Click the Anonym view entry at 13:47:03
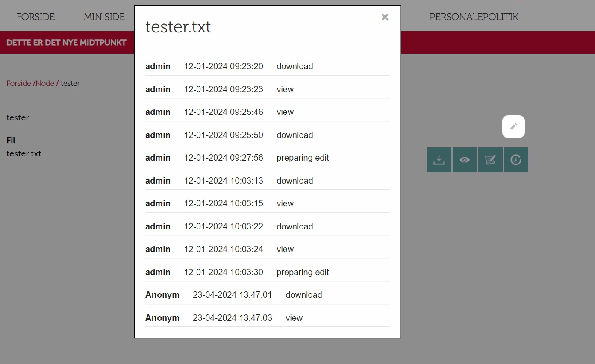Image resolution: width=595 pixels, height=364 pixels. pos(267,318)
